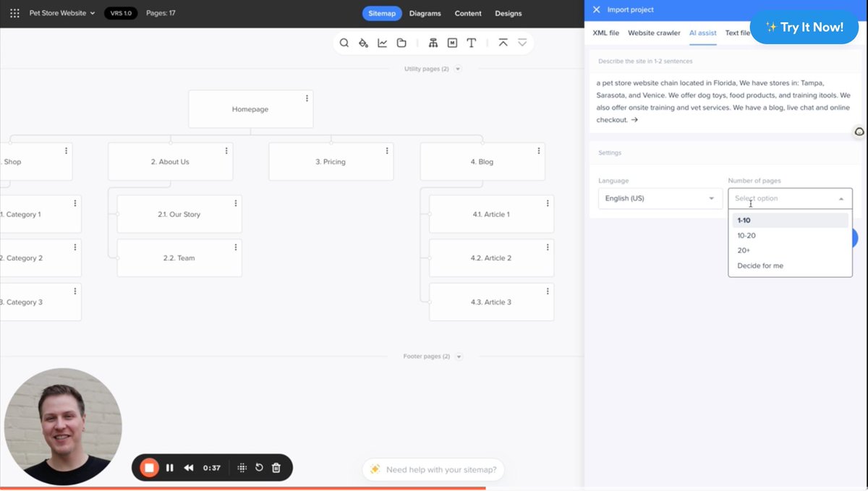This screenshot has height=491, width=868.
Task: Open the Article 3 card options menu
Action: (548, 291)
